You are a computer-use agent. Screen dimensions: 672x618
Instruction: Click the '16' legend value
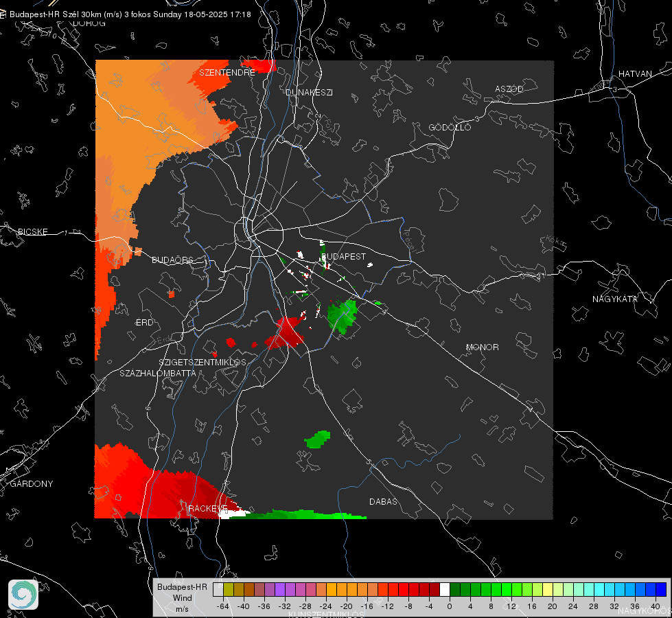[x=532, y=606]
